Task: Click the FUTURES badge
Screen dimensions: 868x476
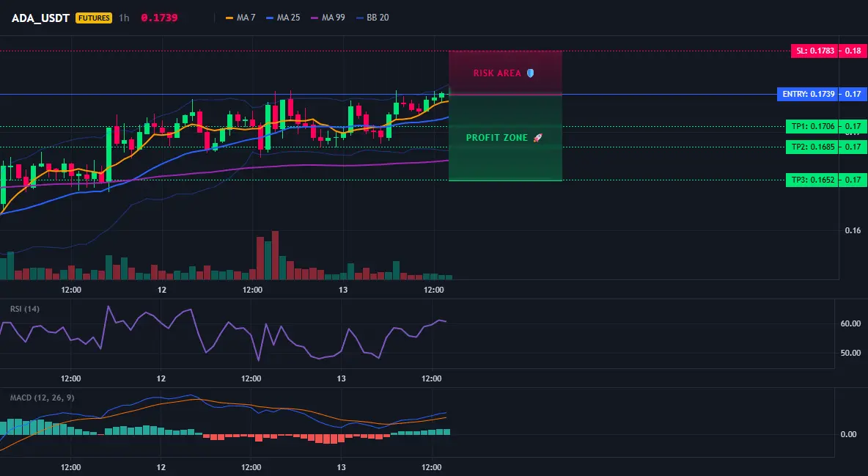Action: pos(94,18)
